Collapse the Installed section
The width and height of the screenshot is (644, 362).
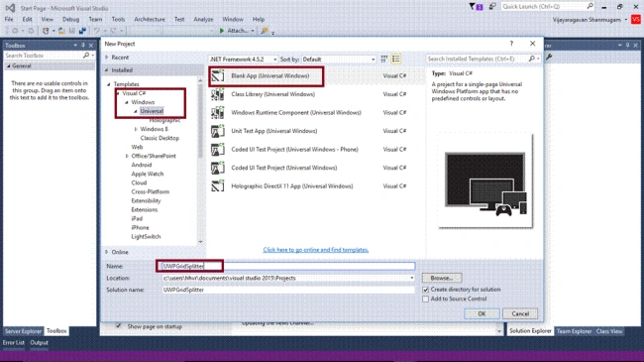(107, 70)
